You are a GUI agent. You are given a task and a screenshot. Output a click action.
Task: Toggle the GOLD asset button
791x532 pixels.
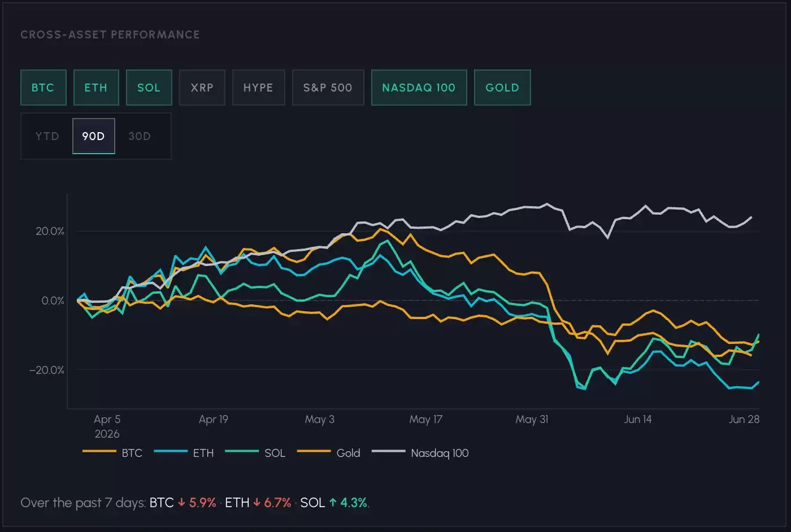502,88
